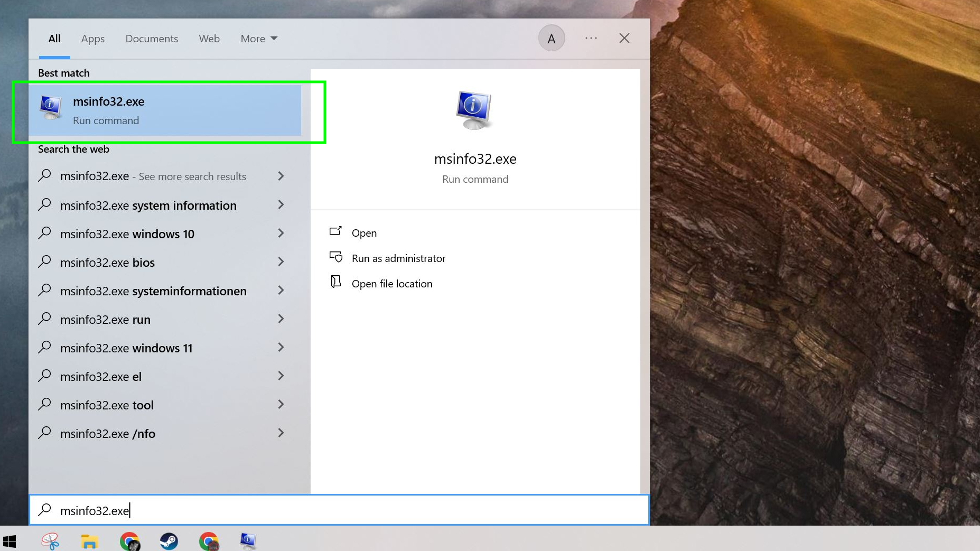The width and height of the screenshot is (980, 551).
Task: Switch to the Apps tab
Action: pyautogui.click(x=93, y=39)
